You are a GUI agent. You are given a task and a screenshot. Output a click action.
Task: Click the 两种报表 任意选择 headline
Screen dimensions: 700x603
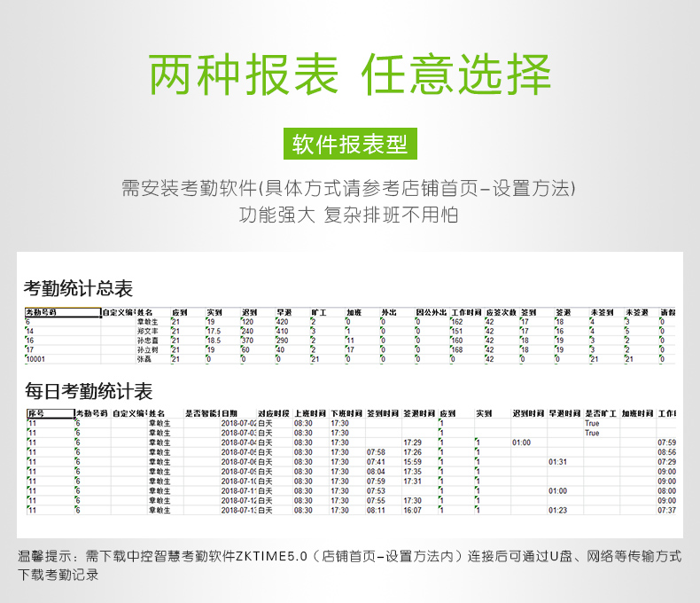(x=349, y=74)
